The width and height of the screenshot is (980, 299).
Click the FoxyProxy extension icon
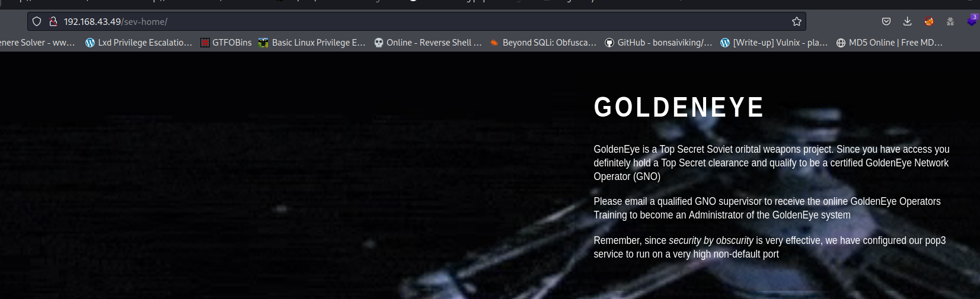click(929, 21)
